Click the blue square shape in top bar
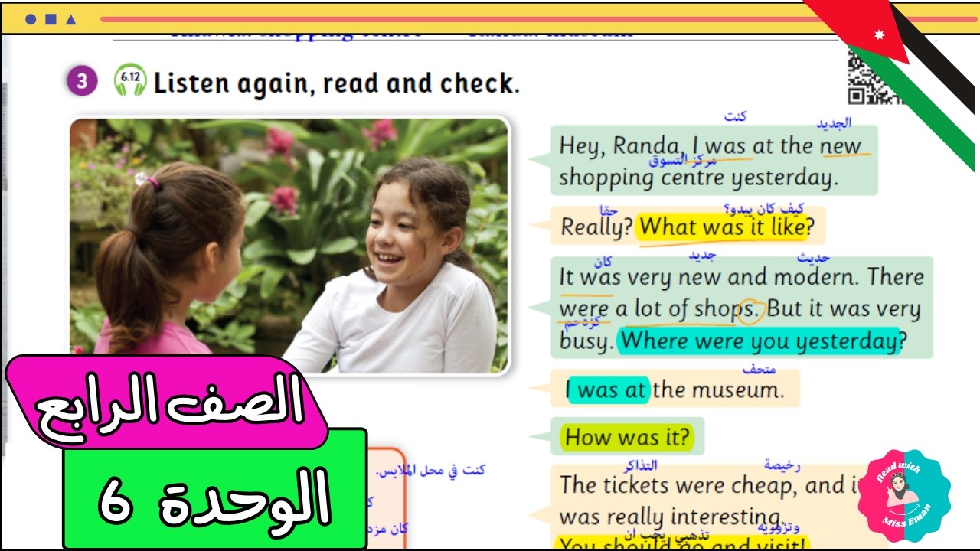980x551 pixels. tap(51, 20)
